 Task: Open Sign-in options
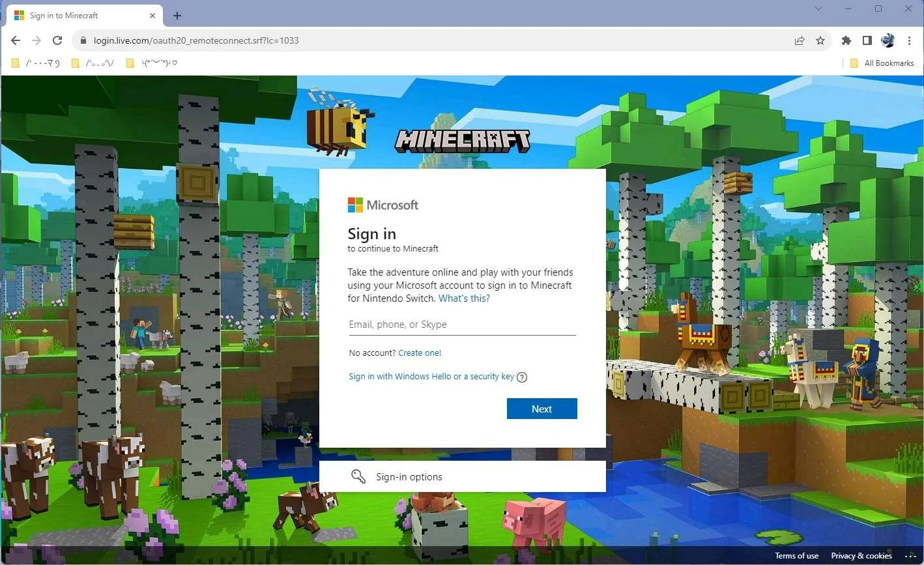pyautogui.click(x=462, y=476)
